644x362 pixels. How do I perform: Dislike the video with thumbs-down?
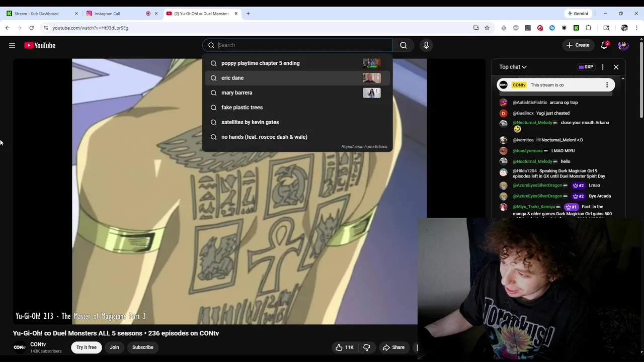367,347
